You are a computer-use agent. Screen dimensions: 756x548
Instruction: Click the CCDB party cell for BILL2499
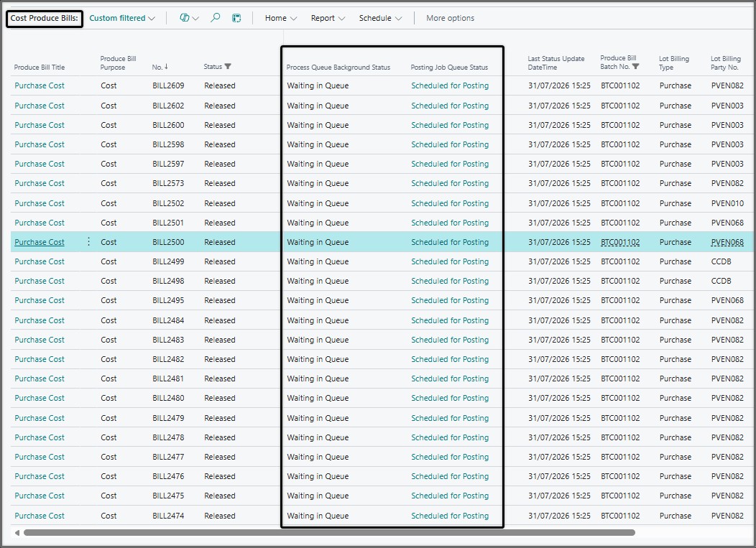[721, 261]
